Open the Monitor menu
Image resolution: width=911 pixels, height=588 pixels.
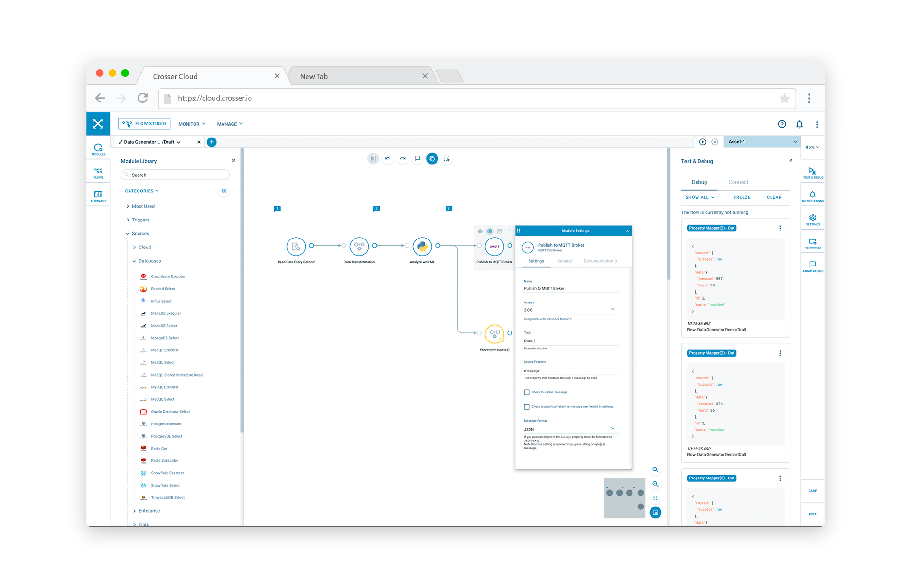click(192, 124)
